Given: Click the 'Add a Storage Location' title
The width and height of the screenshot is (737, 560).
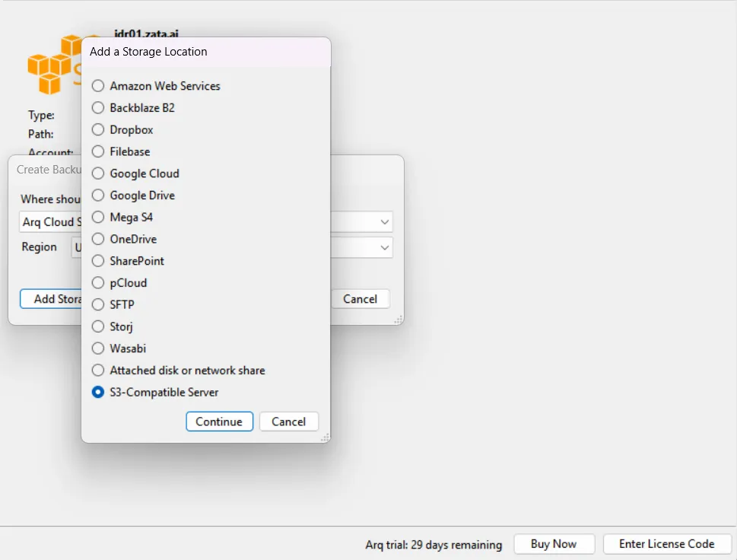Looking at the screenshot, I should click(148, 52).
